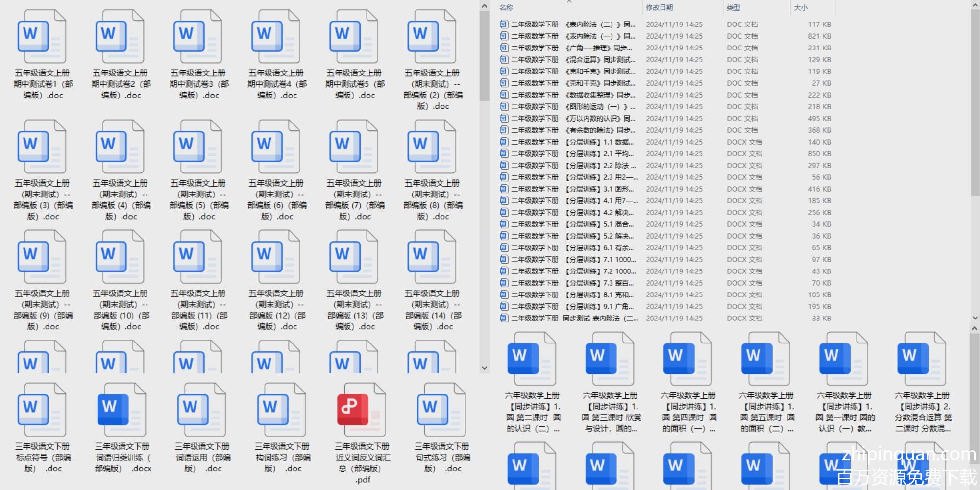Select the row 【分层训练】8.1 克和 in the list
The image size is (980, 490).
click(x=665, y=294)
